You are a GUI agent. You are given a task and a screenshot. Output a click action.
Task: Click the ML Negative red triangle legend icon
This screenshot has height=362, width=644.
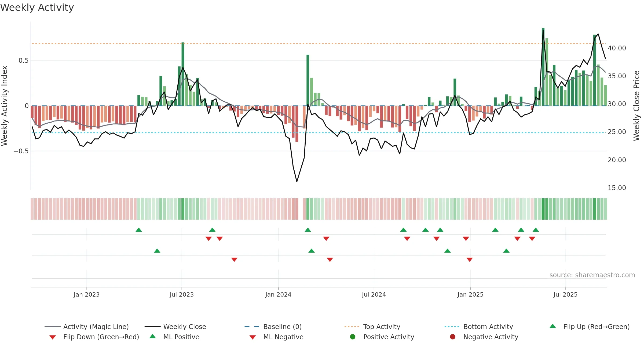point(253,337)
